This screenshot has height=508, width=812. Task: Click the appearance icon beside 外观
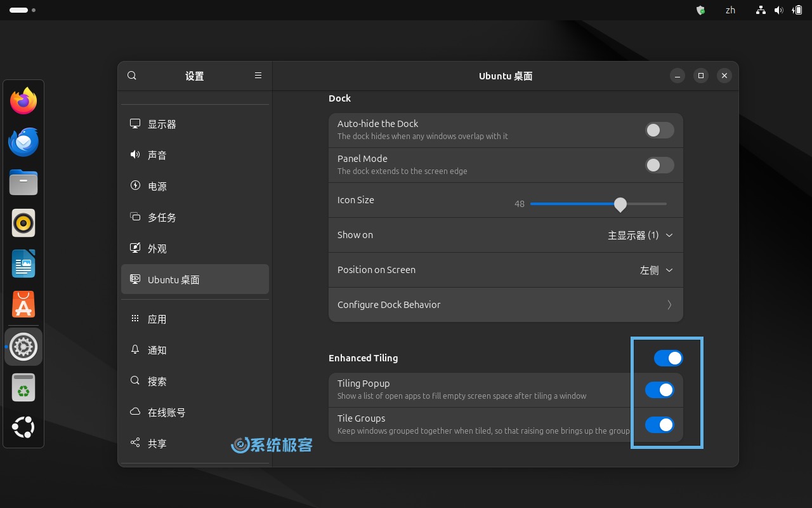coord(135,248)
